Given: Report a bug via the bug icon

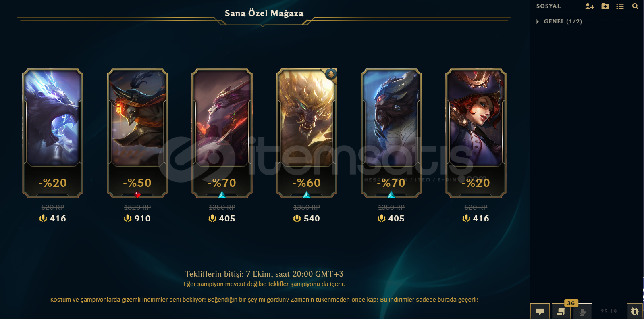Looking at the screenshot, I should pos(635,311).
